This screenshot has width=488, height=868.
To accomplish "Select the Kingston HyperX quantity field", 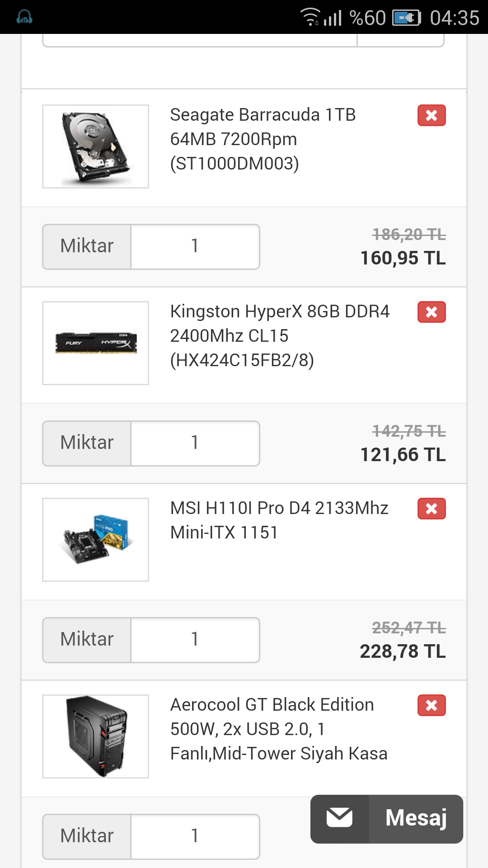I will tap(194, 443).
